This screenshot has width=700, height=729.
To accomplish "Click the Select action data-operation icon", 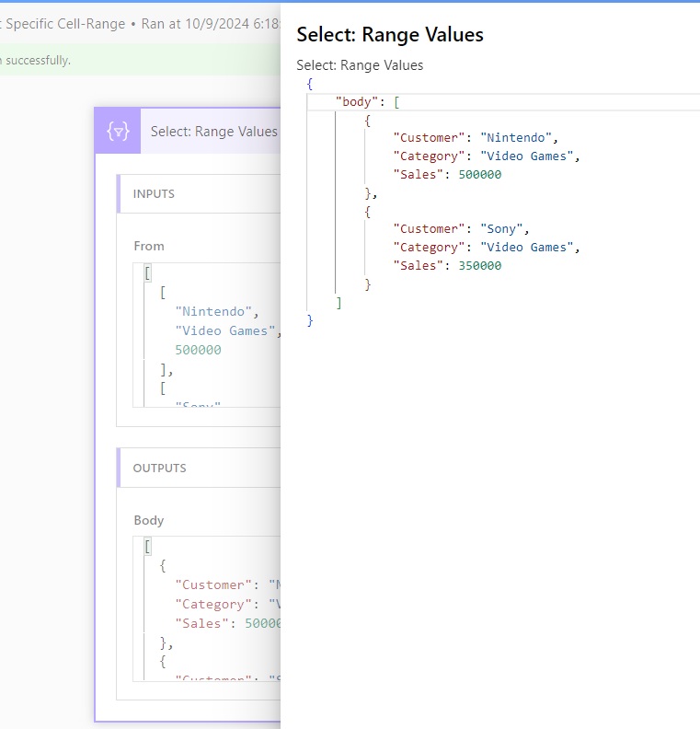I will pyautogui.click(x=118, y=132).
